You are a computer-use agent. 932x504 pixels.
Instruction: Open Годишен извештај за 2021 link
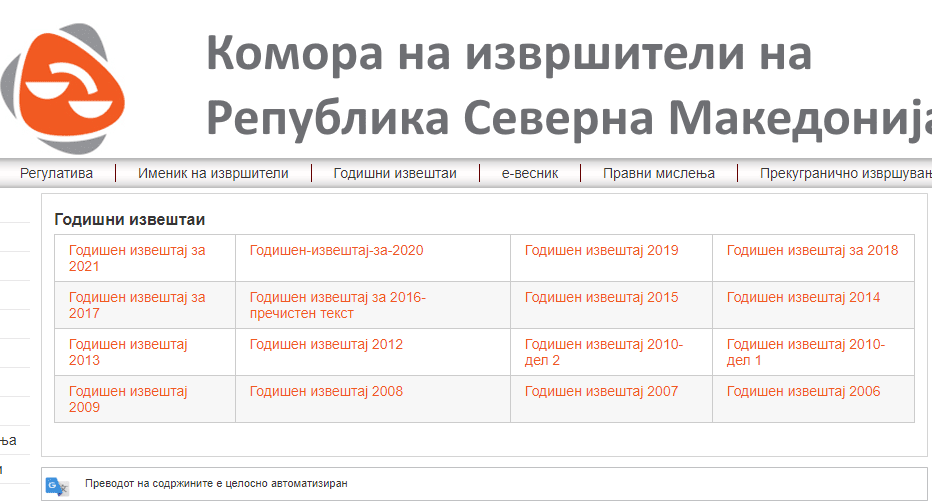click(x=137, y=258)
